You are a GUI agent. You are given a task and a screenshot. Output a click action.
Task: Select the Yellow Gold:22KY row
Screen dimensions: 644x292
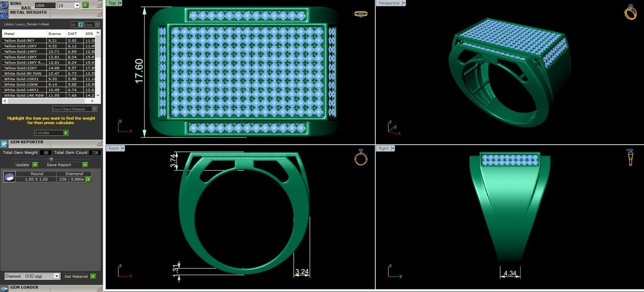(x=49, y=68)
